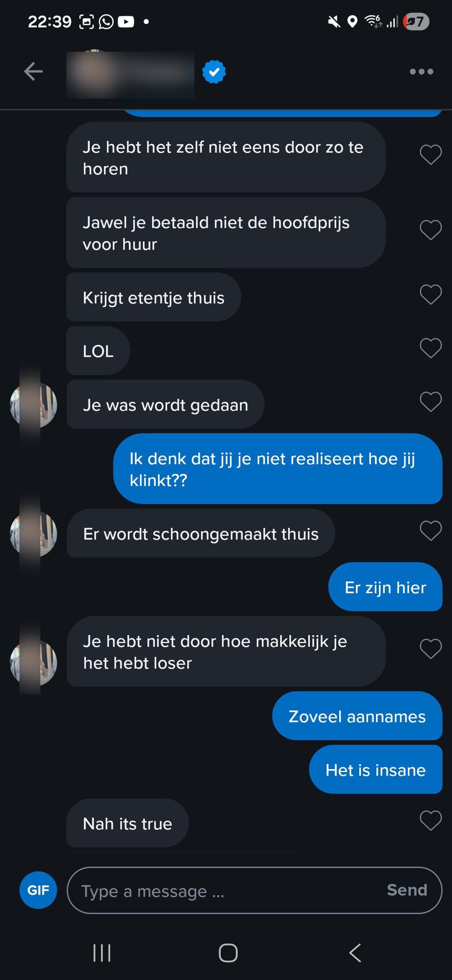The image size is (452, 980).
Task: Heart the "niet eens door" message
Action: click(431, 155)
